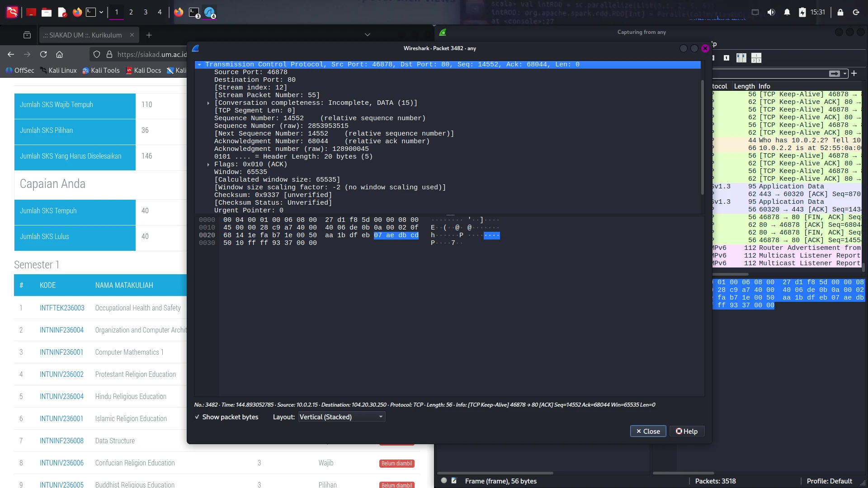Open the display filter history dropdown
Screen dimensions: 868x488
(844, 74)
